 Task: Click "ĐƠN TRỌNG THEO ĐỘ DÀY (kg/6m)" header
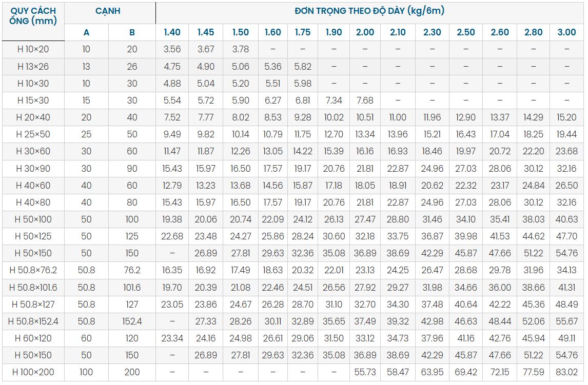369,11
